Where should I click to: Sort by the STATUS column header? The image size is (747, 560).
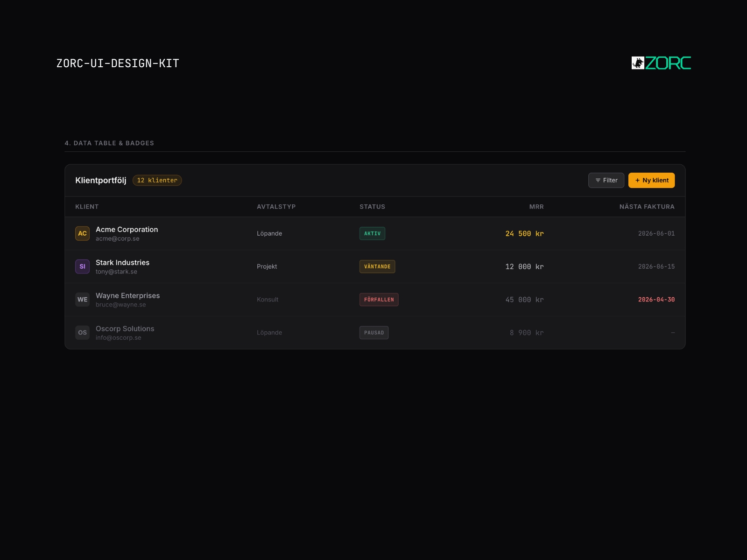(x=372, y=207)
